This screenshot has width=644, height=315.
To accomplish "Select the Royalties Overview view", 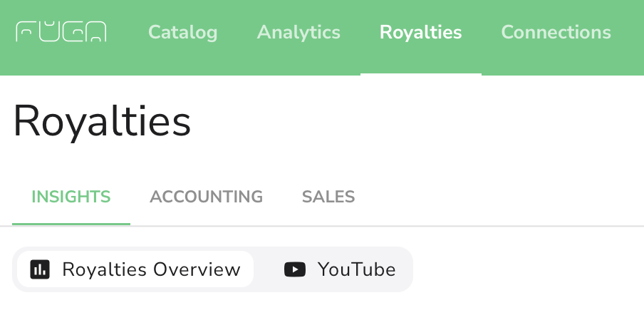I will point(135,269).
